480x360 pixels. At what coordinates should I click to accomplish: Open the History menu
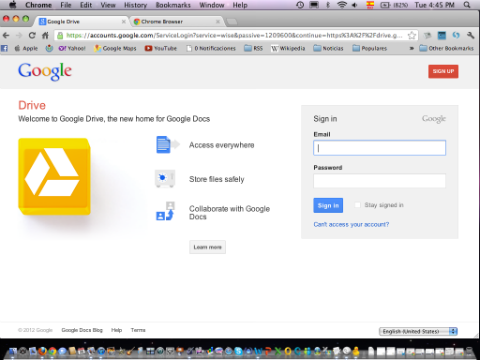point(135,5)
